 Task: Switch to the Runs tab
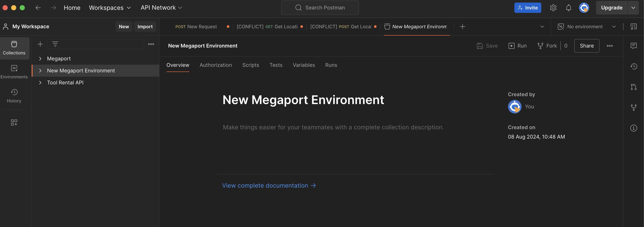coord(331,65)
